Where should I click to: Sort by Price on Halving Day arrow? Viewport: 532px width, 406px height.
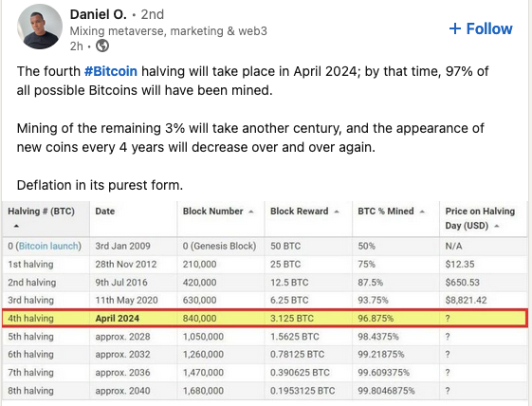pyautogui.click(x=497, y=226)
